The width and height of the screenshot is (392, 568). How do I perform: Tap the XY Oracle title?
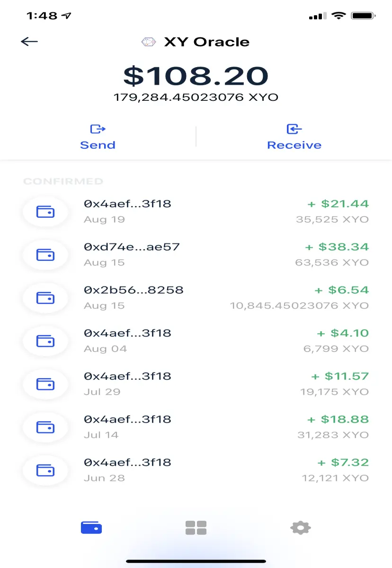click(x=206, y=42)
